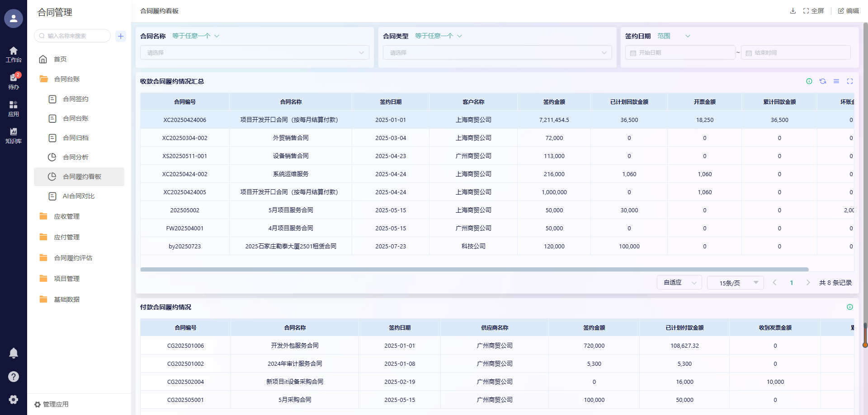Open the 合同类型 请选择 dropdown

click(497, 53)
